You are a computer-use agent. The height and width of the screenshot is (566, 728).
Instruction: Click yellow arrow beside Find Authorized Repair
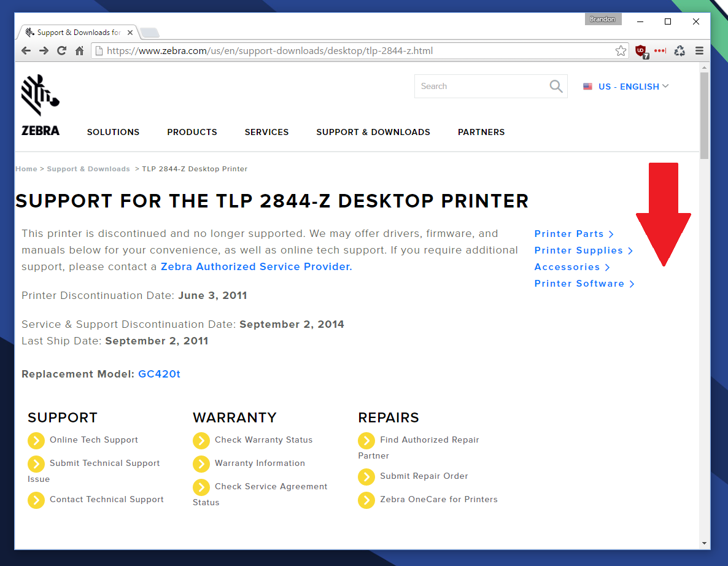[366, 441]
